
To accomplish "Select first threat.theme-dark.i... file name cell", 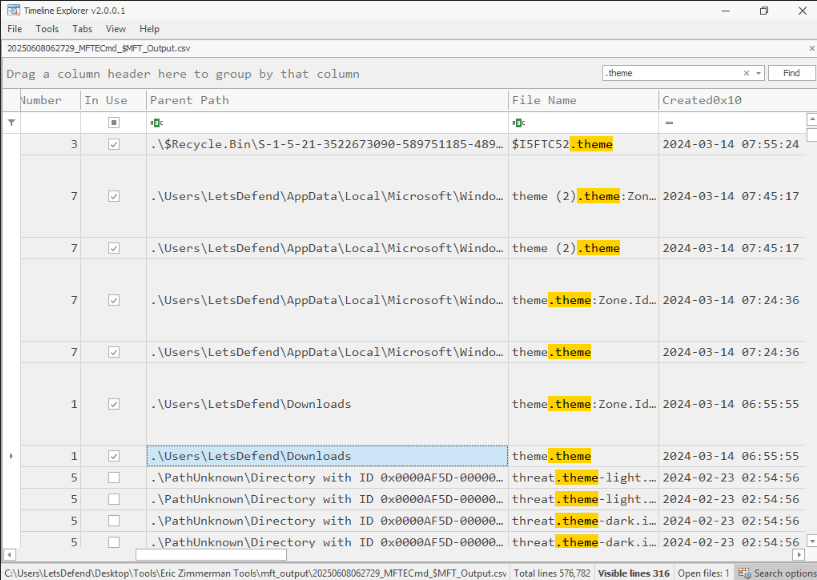I will point(583,521).
